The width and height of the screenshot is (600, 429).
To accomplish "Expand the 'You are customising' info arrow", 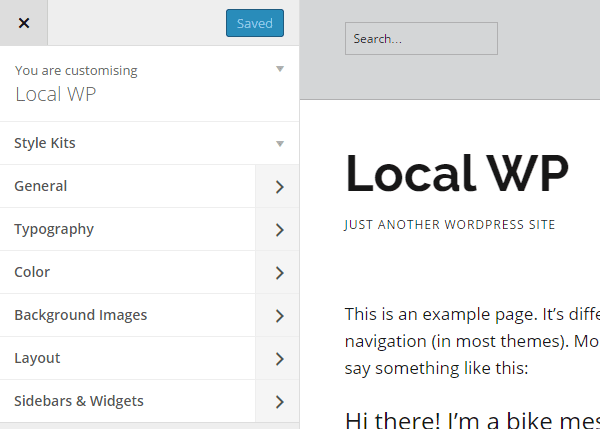I will point(280,69).
